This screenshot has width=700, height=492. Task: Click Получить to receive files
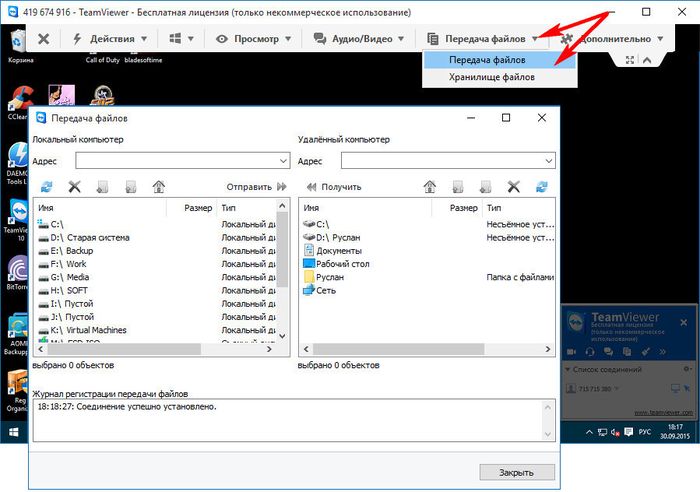(334, 187)
